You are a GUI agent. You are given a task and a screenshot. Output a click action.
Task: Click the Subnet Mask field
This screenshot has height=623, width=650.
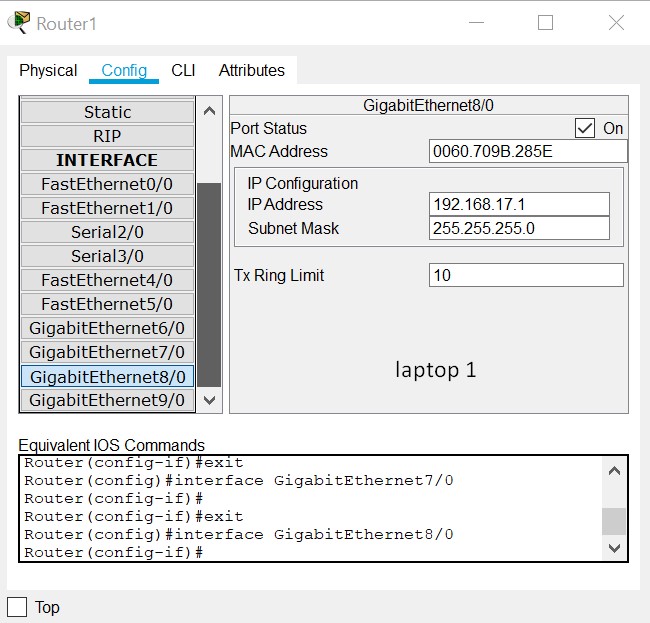click(x=519, y=228)
